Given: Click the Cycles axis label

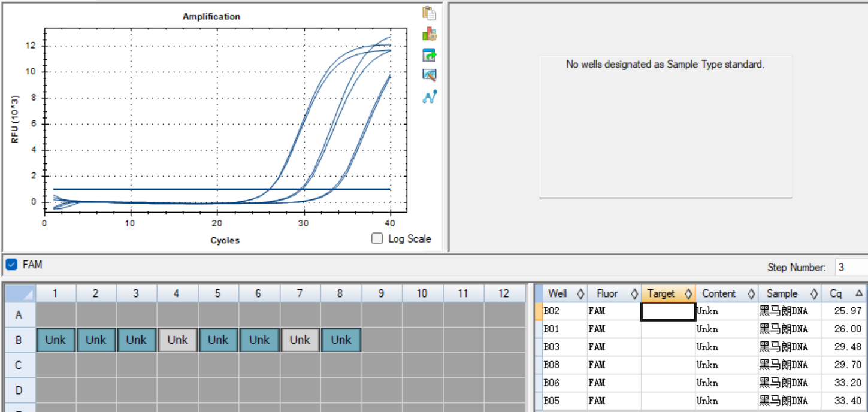Looking at the screenshot, I should coord(225,240).
